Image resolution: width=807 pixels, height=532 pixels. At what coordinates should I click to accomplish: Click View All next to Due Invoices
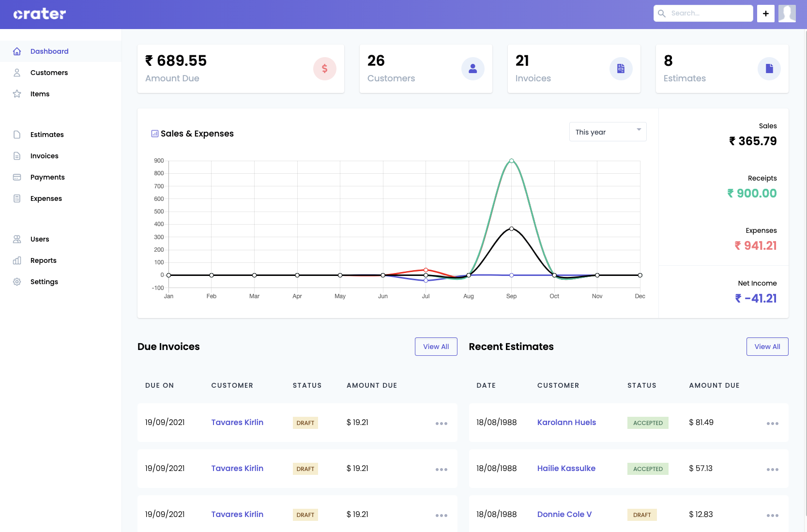tap(436, 347)
